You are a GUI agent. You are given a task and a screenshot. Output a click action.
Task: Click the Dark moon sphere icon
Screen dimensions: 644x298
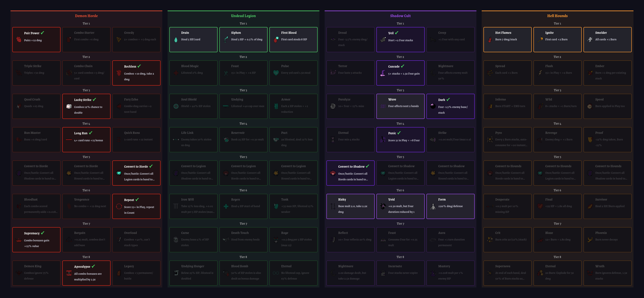pyautogui.click(x=433, y=106)
